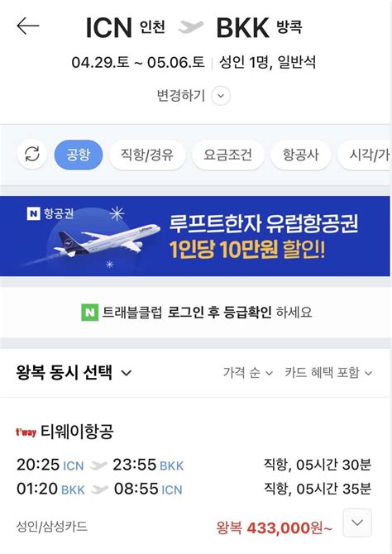Select the 요금조건 filter chip
The width and height of the screenshot is (392, 554).
point(228,155)
